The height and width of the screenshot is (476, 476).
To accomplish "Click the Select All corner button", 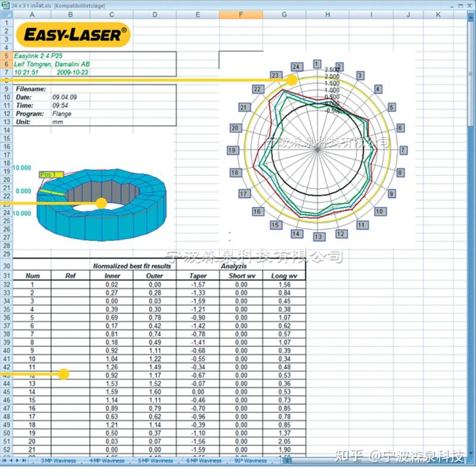I will (7, 13).
